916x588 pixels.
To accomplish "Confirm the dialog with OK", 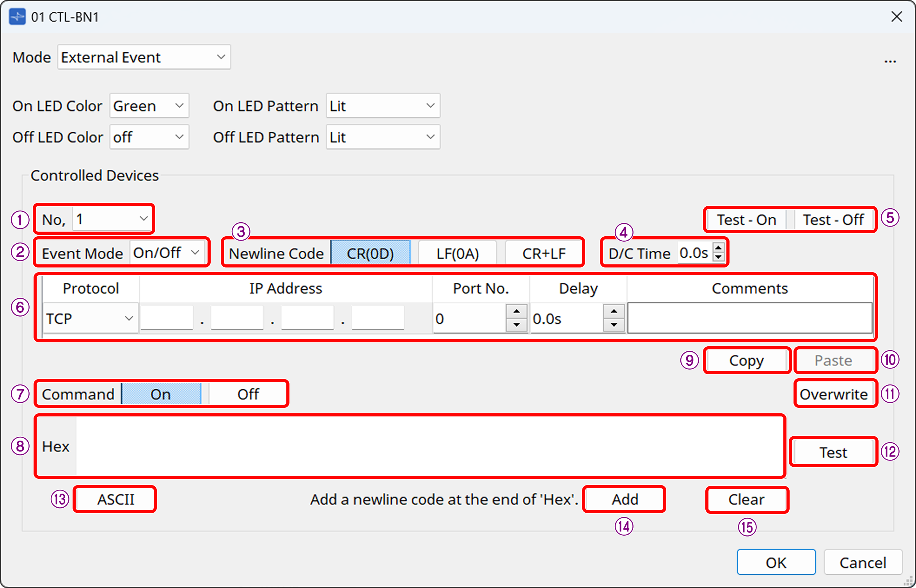I will pos(776,562).
